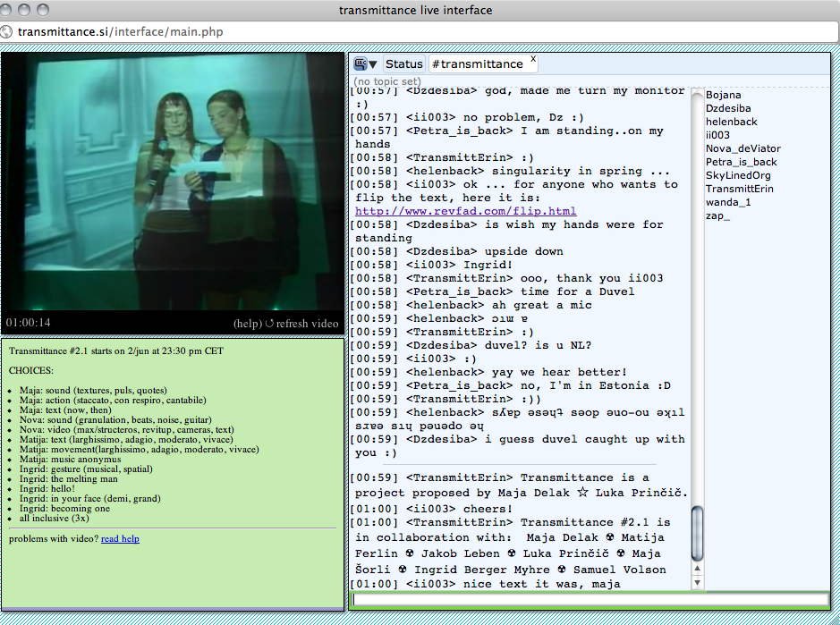Select user wanda_1 in the nick list
Viewport: 840px width, 625px height.
point(728,202)
